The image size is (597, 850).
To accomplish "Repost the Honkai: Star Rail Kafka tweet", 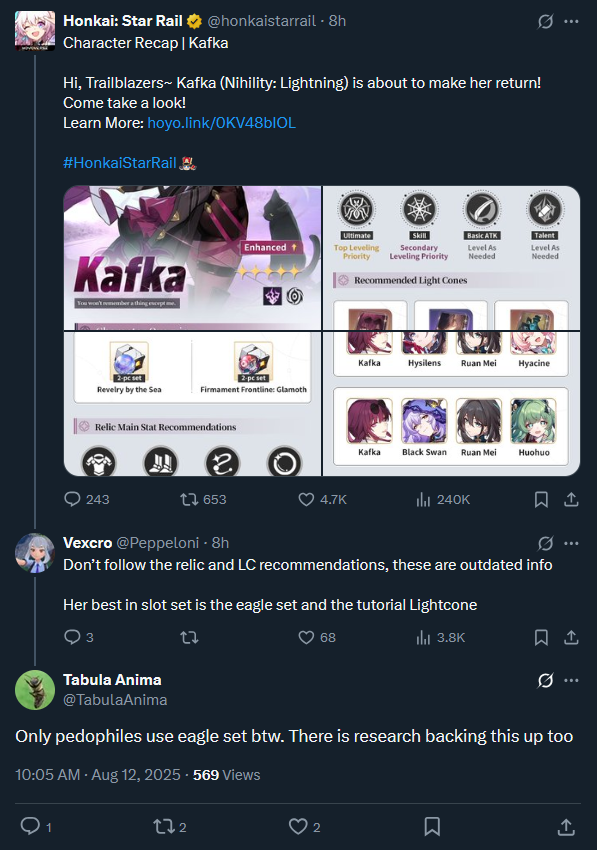I will pyautogui.click(x=203, y=499).
